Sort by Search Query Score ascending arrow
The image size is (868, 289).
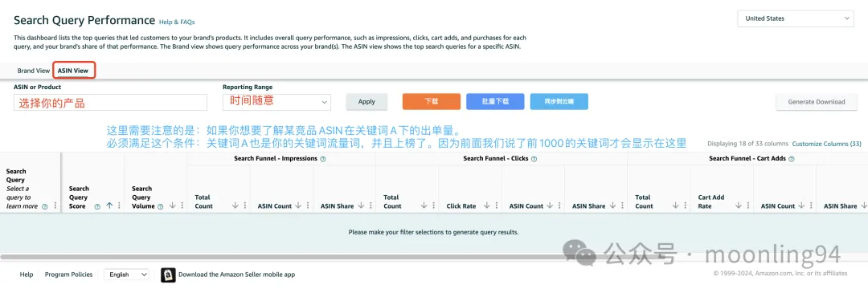109,206
